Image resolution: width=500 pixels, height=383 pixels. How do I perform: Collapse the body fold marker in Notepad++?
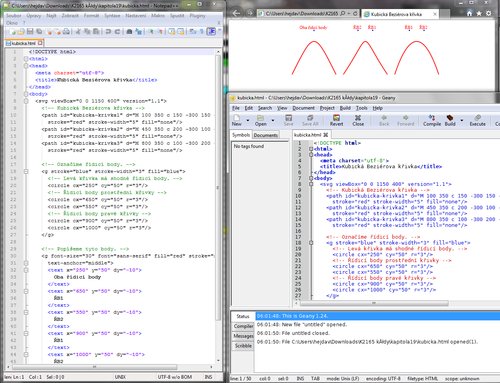click(x=26, y=94)
